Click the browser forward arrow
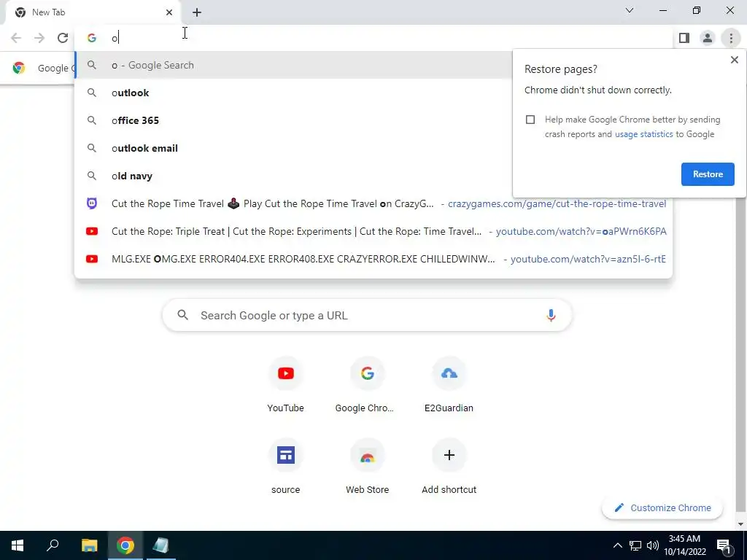747x560 pixels. [39, 38]
